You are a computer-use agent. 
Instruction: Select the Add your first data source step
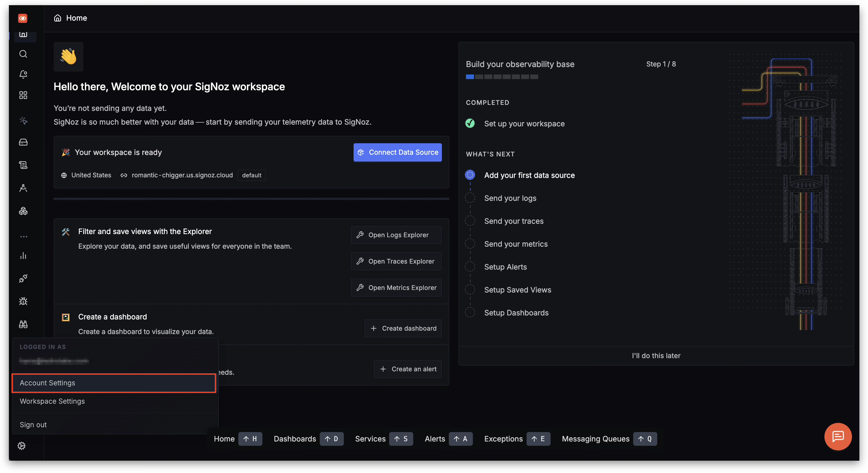click(529, 175)
